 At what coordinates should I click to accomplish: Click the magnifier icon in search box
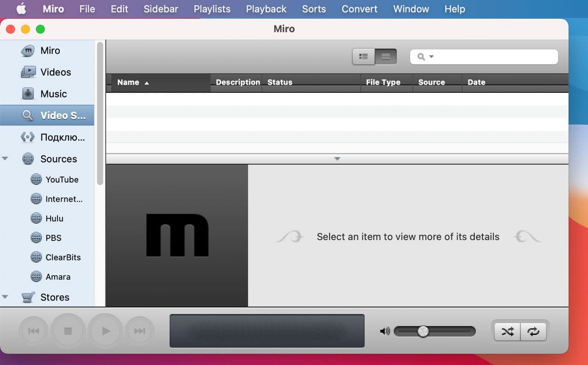pos(421,57)
